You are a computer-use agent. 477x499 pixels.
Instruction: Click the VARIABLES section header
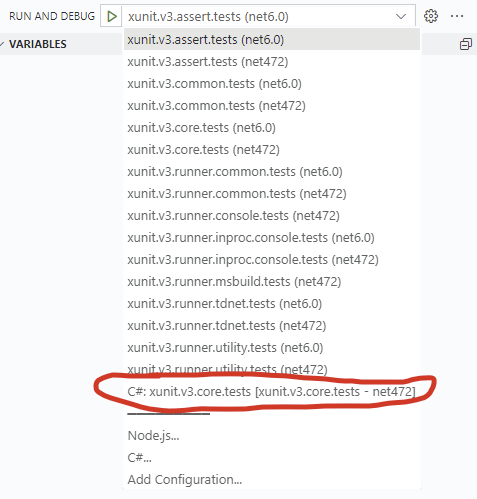click(x=37, y=44)
